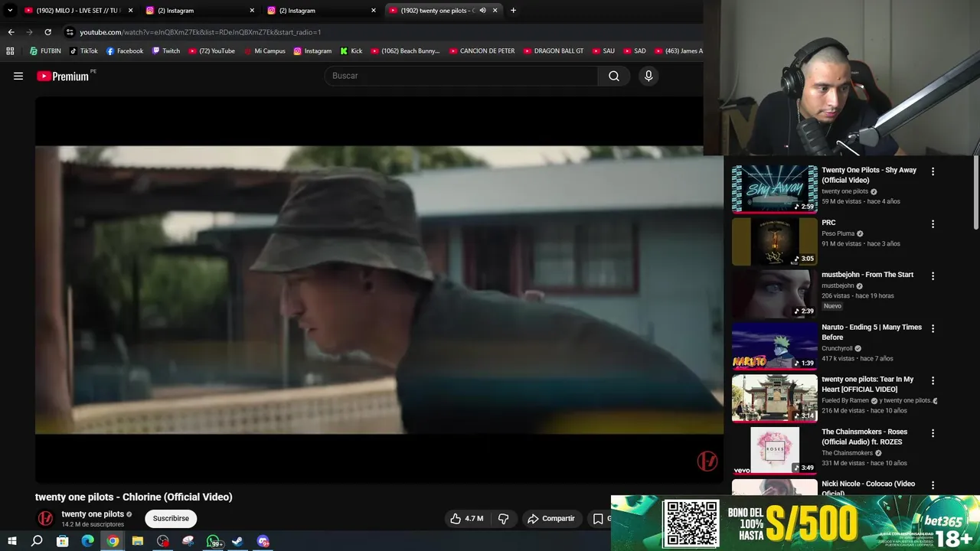Viewport: 980px width, 551px height.
Task: Open FUTBIN bookmark
Action: 45,51
